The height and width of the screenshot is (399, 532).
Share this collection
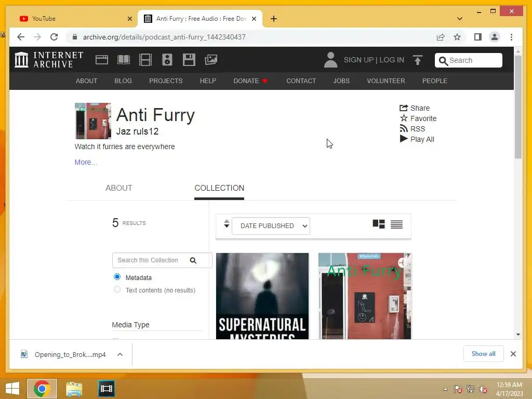pos(415,108)
